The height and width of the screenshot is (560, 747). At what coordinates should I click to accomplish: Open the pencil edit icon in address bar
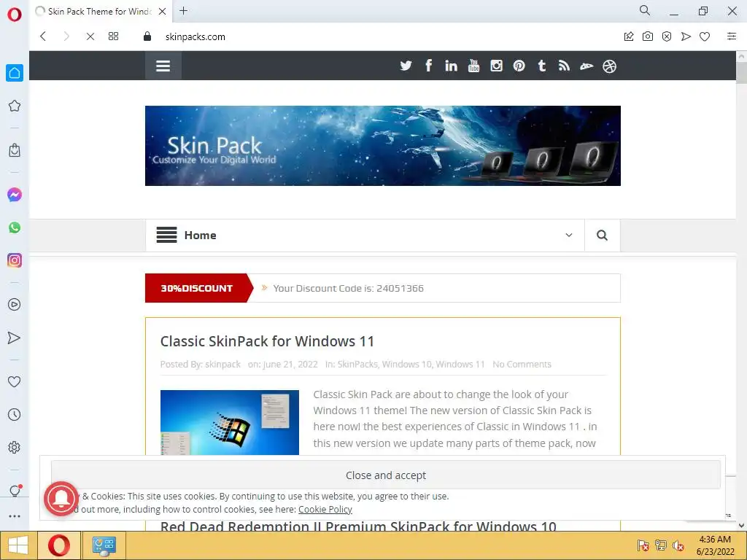(x=629, y=36)
